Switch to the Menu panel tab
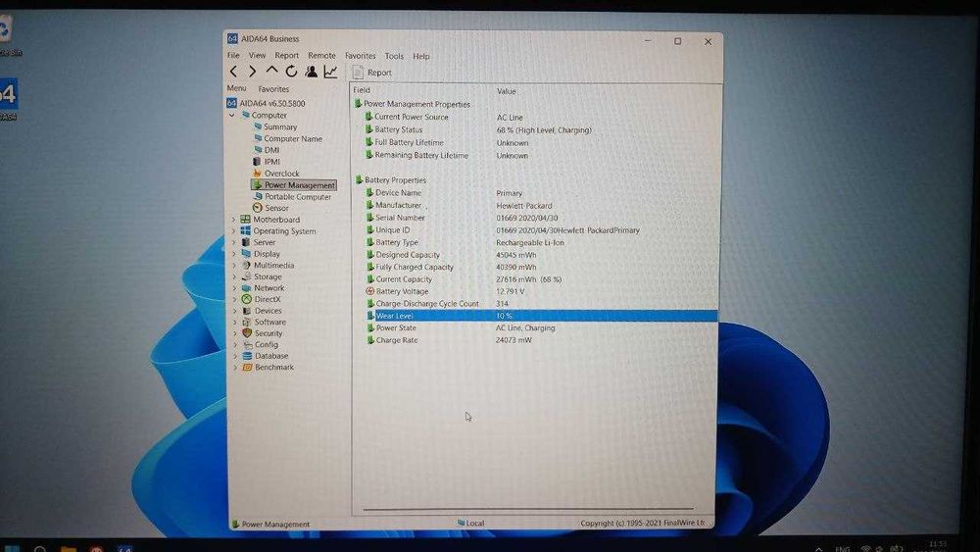The width and height of the screenshot is (980, 552). 237,89
